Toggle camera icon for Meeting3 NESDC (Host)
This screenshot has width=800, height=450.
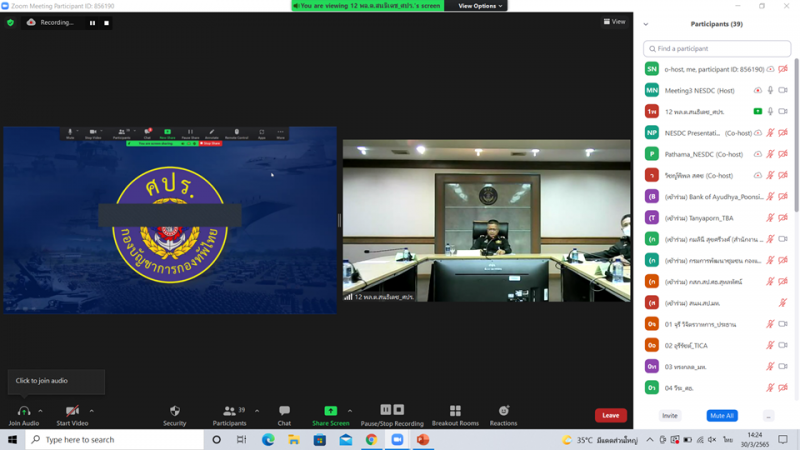pos(783,90)
